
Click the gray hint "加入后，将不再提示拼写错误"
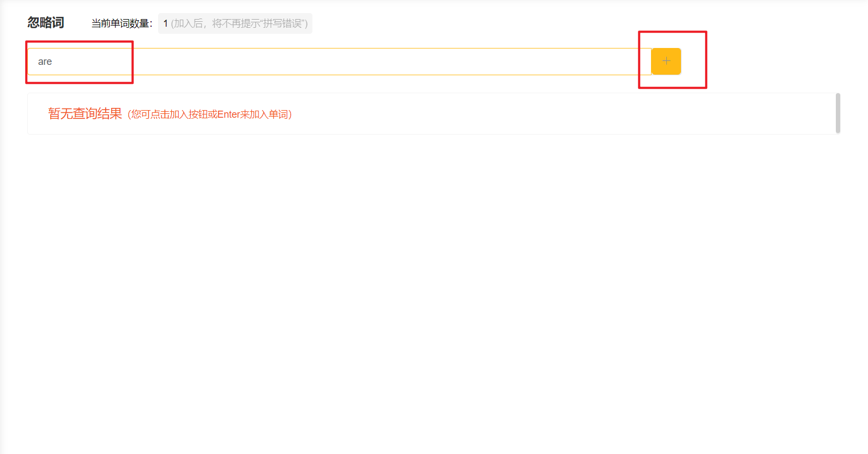239,23
